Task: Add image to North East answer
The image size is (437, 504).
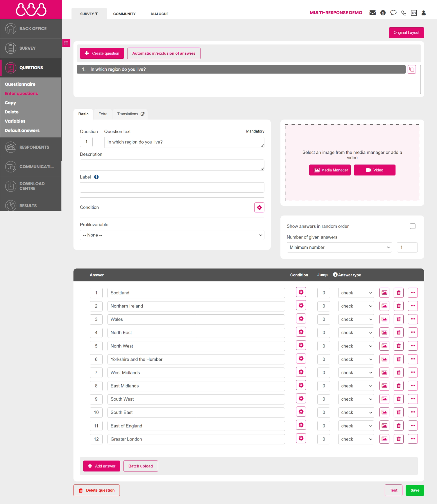Action: point(384,332)
